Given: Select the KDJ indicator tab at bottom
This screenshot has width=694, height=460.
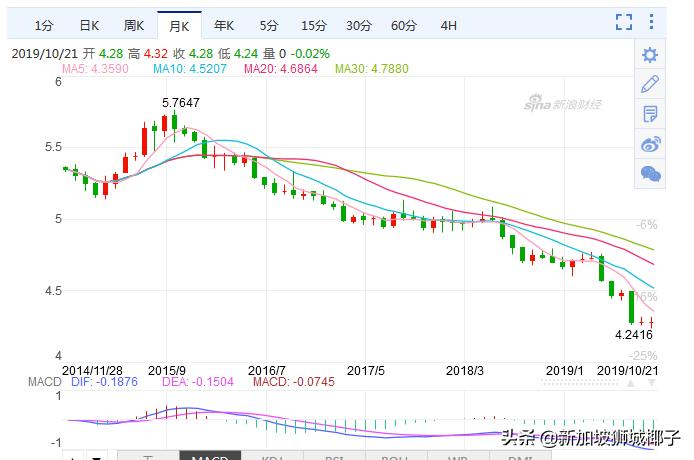Looking at the screenshot, I should click(x=272, y=456).
